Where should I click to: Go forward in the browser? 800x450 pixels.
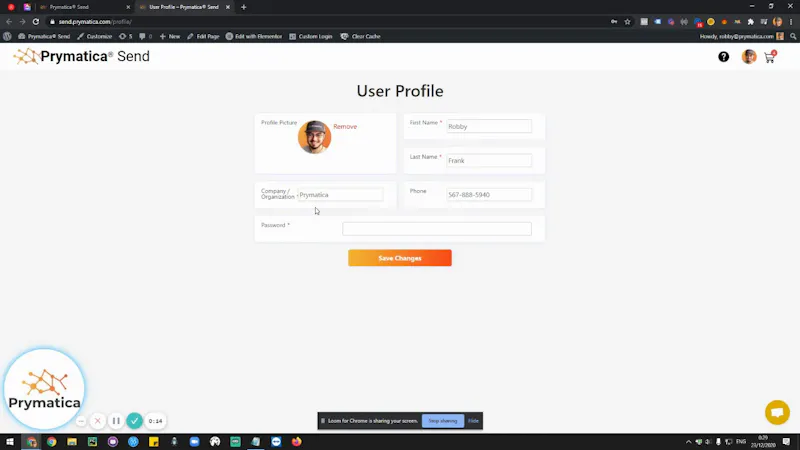tap(22, 21)
